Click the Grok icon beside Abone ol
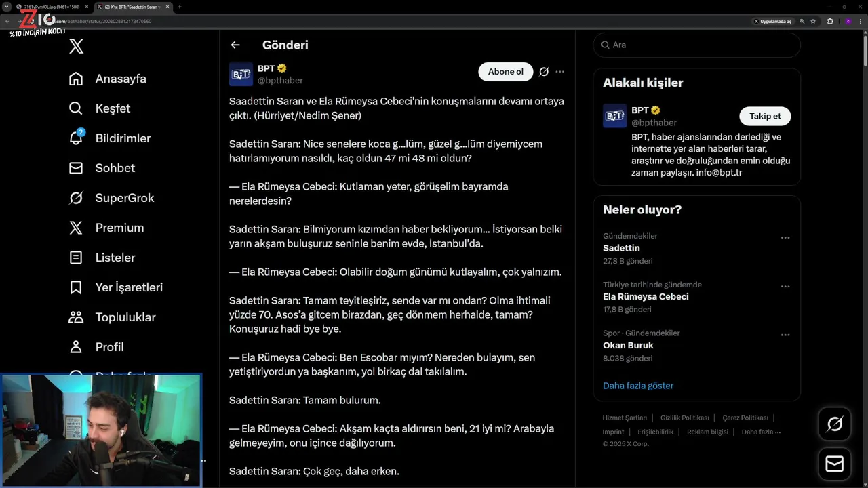The image size is (868, 488). 544,72
